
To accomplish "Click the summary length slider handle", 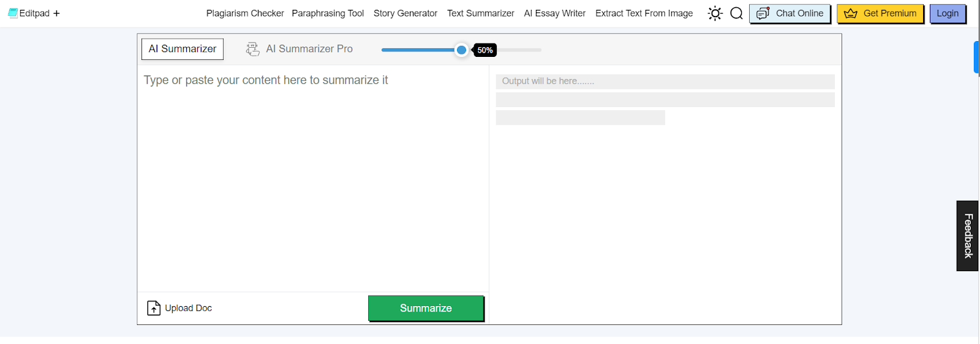I will click(x=462, y=50).
